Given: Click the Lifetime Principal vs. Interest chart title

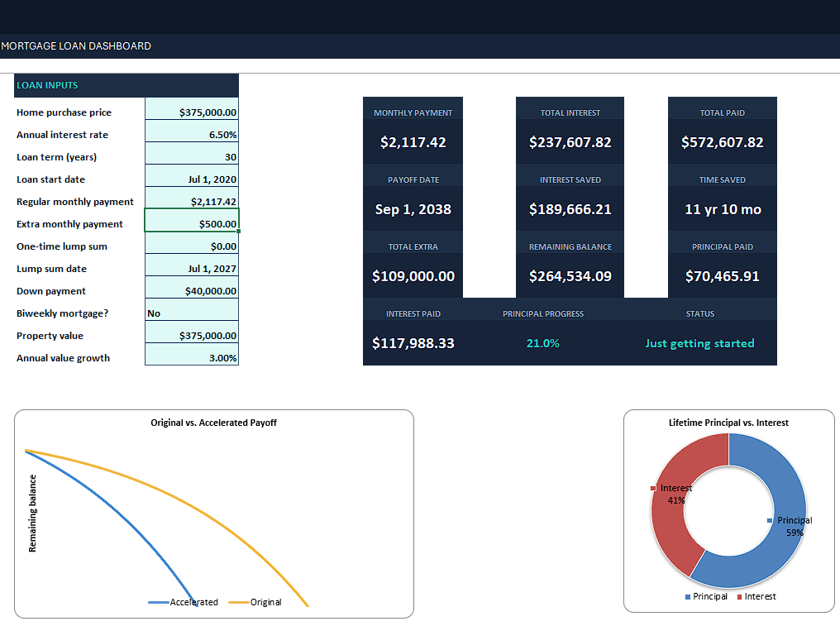Looking at the screenshot, I should pos(728,423).
